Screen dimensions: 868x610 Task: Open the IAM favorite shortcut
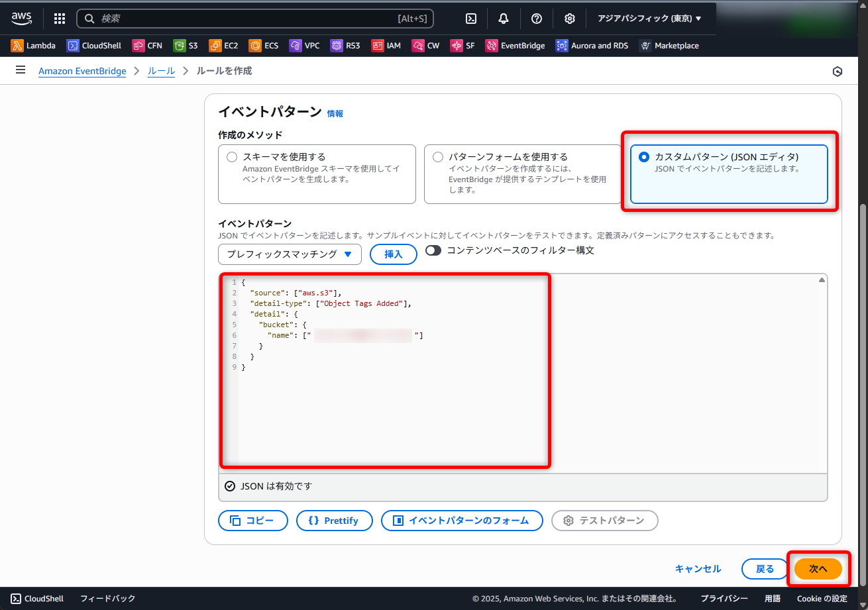[386, 46]
